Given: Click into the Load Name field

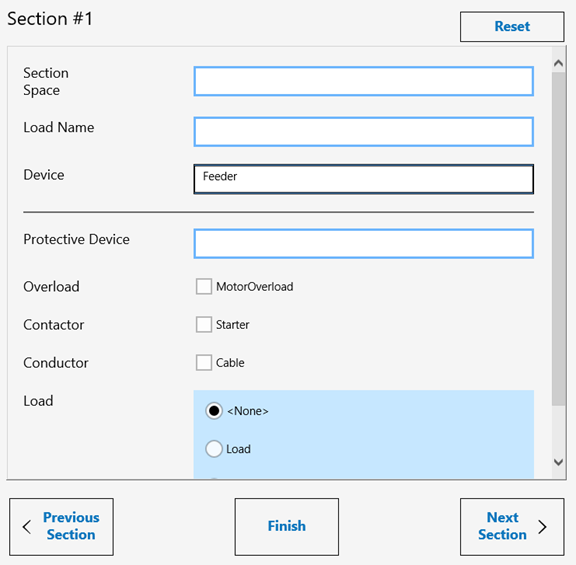Looking at the screenshot, I should pos(364,132).
